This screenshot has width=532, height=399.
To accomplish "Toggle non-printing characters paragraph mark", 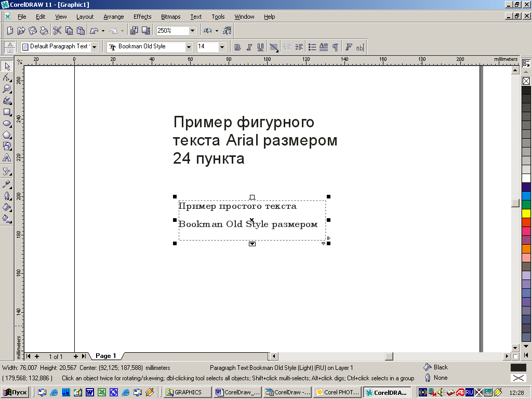I will tap(335, 47).
